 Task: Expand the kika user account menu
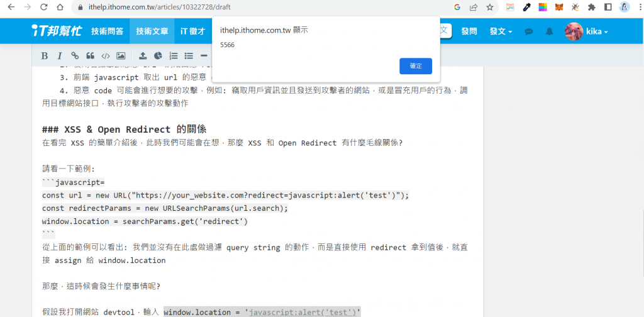click(x=597, y=31)
